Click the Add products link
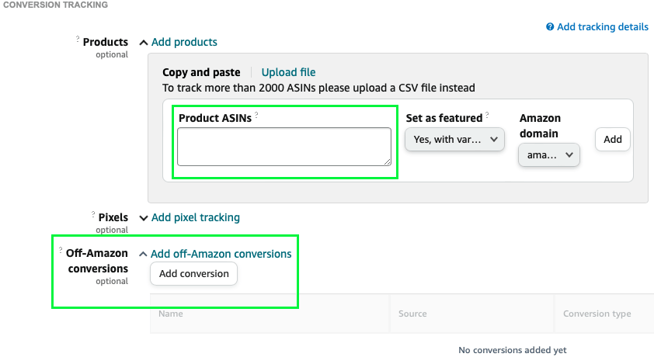 (184, 42)
